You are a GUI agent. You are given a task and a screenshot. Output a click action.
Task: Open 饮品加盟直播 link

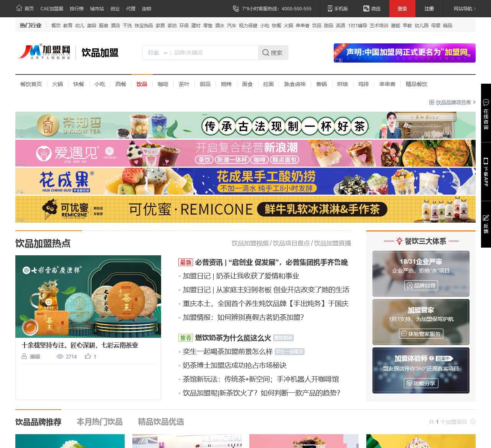tap(333, 243)
